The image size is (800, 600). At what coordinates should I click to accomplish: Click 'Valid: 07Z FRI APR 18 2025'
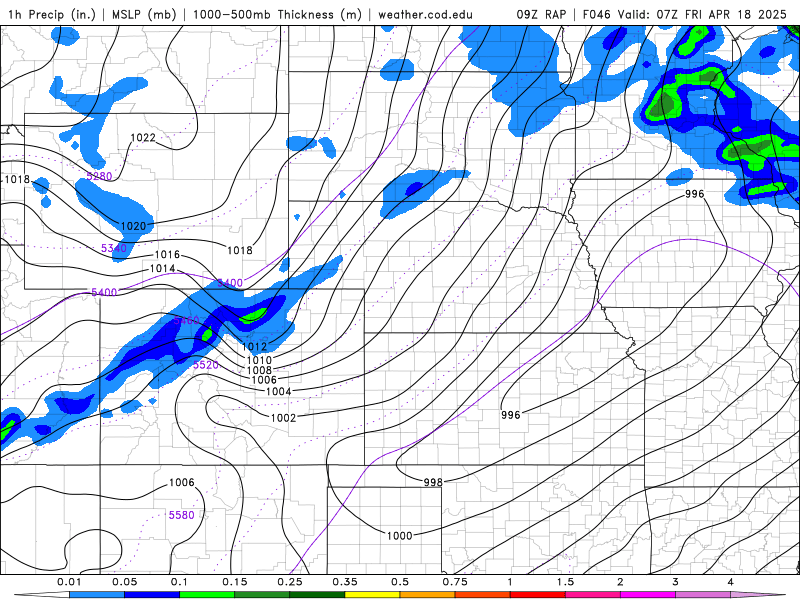tap(702, 14)
